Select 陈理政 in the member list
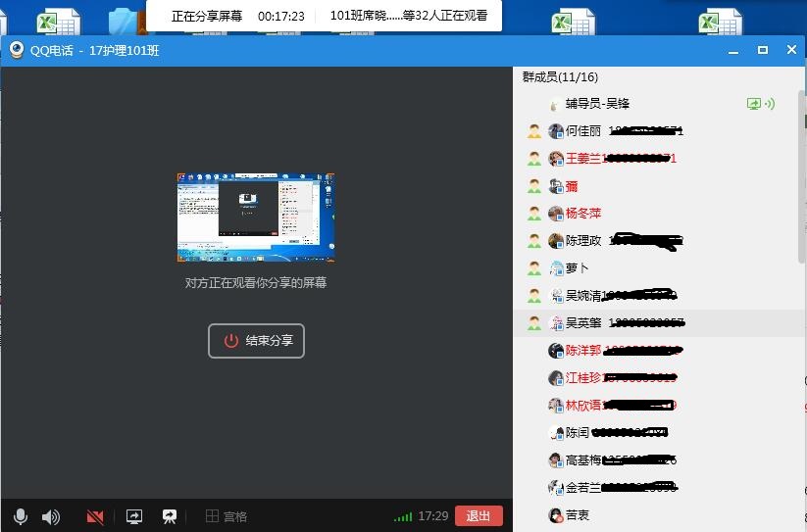 (583, 241)
